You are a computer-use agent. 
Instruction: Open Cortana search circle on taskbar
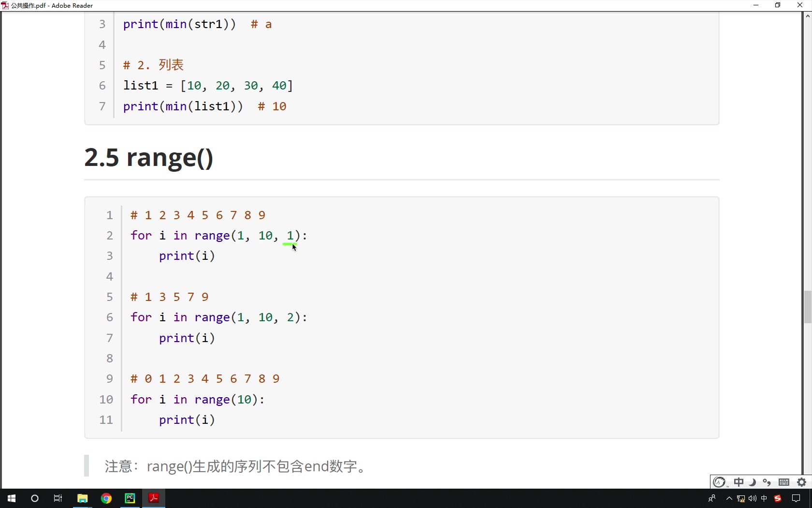pyautogui.click(x=35, y=498)
